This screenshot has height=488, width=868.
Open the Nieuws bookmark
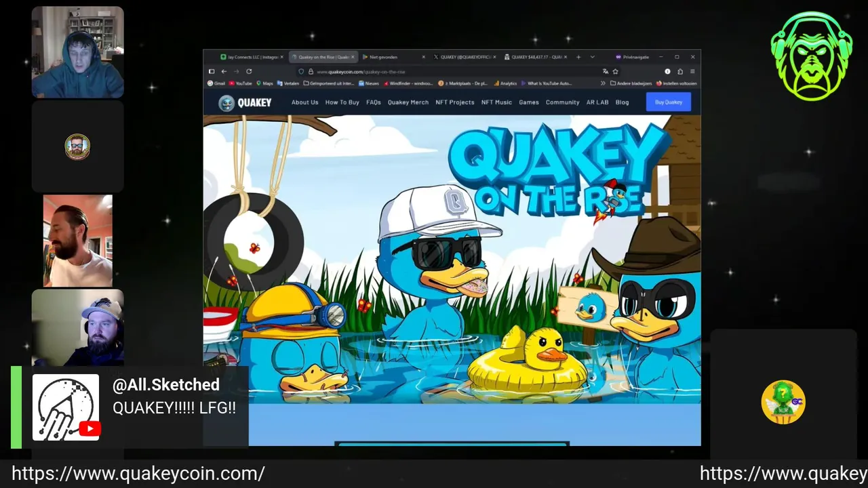[368, 83]
